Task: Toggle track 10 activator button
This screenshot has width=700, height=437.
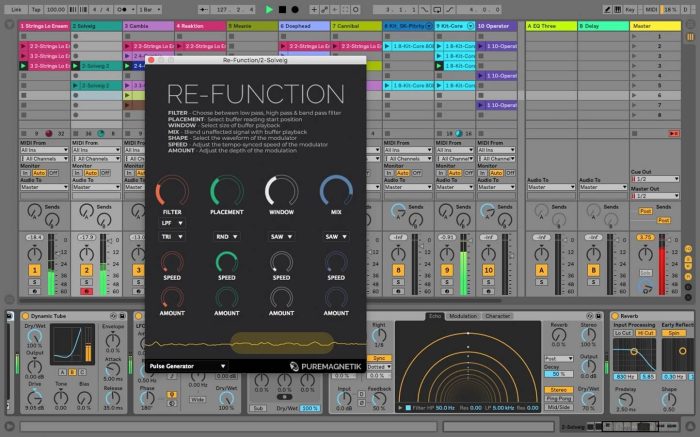Action: click(488, 270)
